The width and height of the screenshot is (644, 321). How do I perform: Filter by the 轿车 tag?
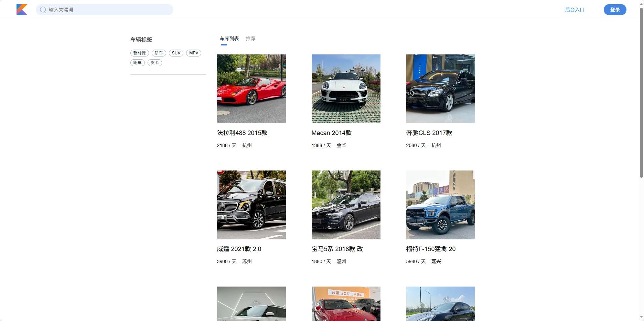159,53
